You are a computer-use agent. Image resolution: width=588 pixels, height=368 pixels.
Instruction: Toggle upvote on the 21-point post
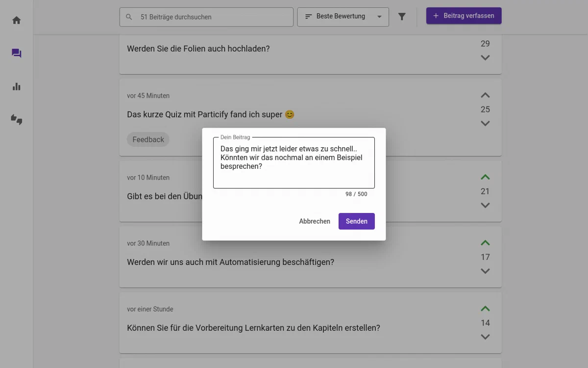tap(485, 177)
